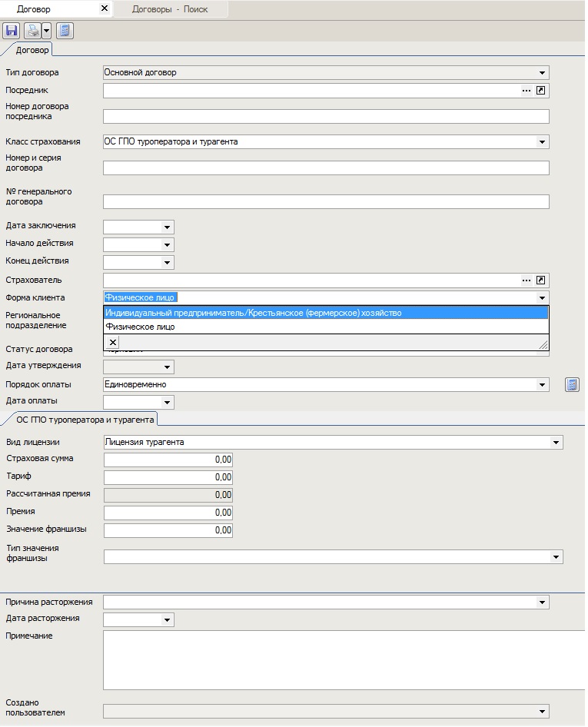Click the open-record arrow icon in Страхователь field
The image size is (588, 727).
[x=541, y=281]
